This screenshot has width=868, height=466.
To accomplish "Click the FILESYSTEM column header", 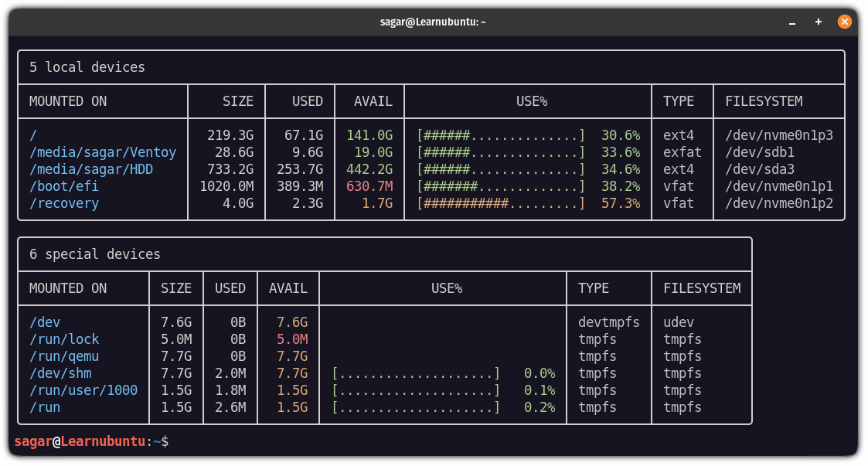I will [x=763, y=101].
